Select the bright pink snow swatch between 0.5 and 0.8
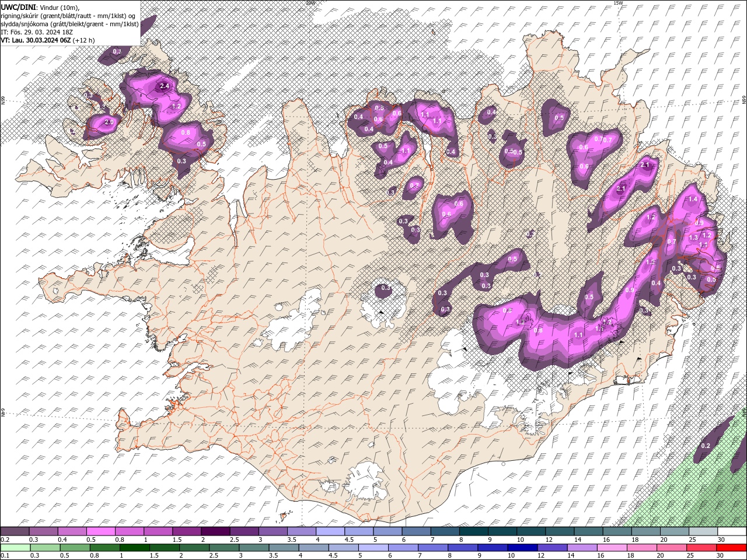Screen dimensions: 747x560 click(x=100, y=531)
